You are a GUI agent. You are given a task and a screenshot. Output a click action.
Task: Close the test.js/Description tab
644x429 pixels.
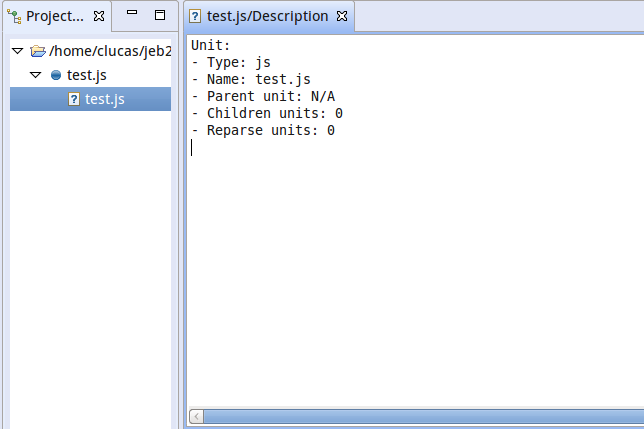(x=342, y=16)
